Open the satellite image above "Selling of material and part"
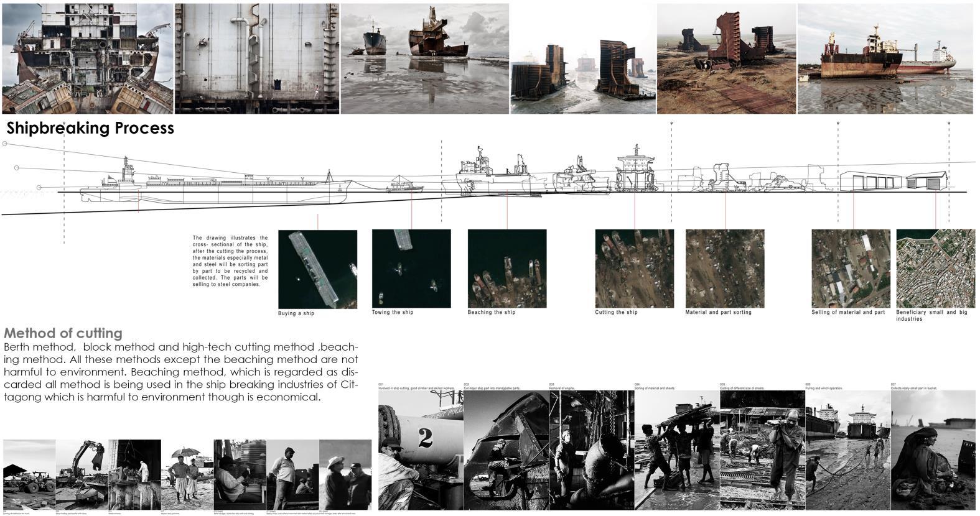The width and height of the screenshot is (980, 516). pyautogui.click(x=851, y=269)
